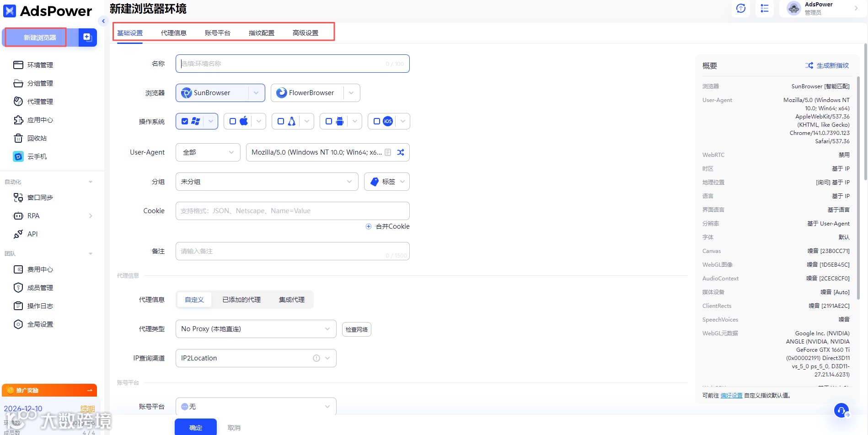The image size is (868, 435).
Task: Go to 代理管理 via its sidebar icon
Action: 18,102
